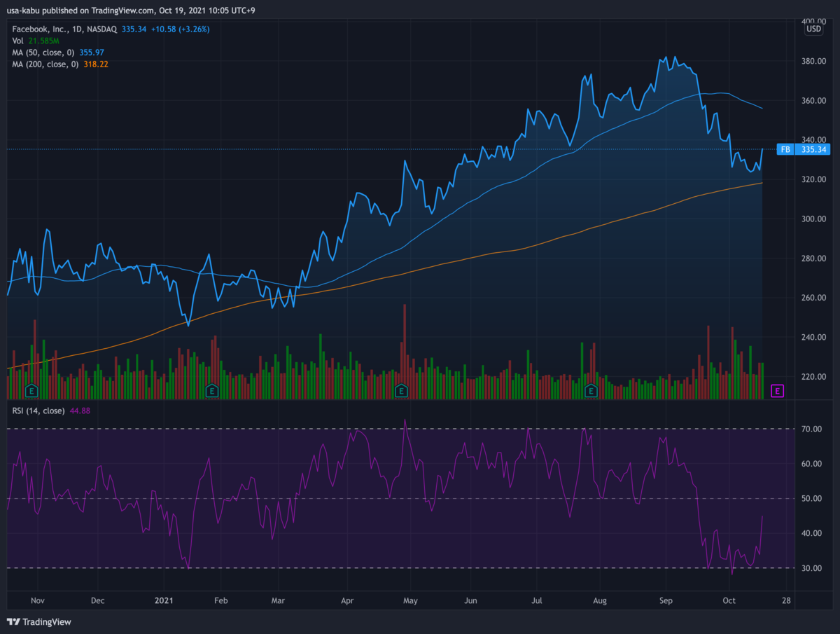
Task: Click the Jul label on time axis
Action: click(x=537, y=600)
